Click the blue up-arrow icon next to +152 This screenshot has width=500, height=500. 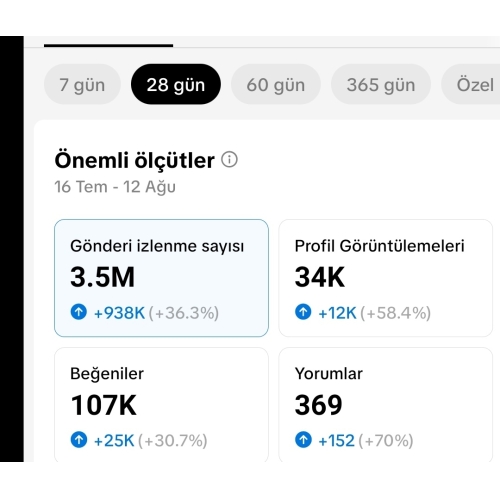point(303,440)
